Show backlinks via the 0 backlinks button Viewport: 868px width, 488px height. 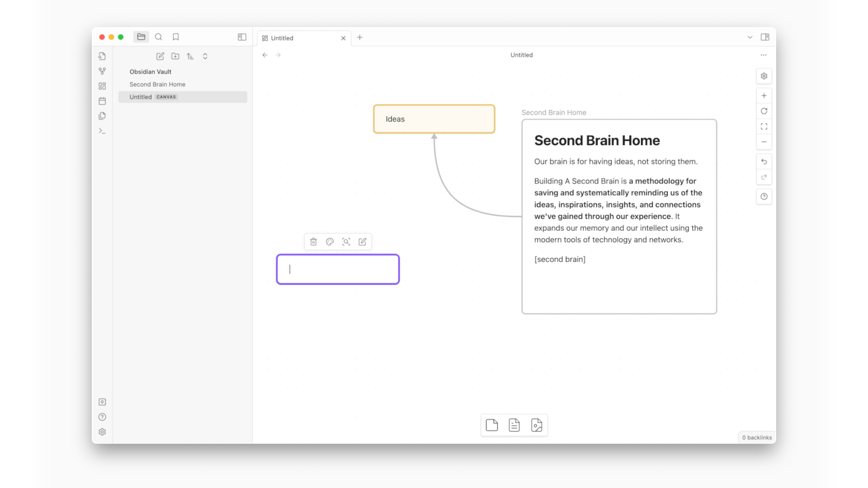click(x=756, y=437)
